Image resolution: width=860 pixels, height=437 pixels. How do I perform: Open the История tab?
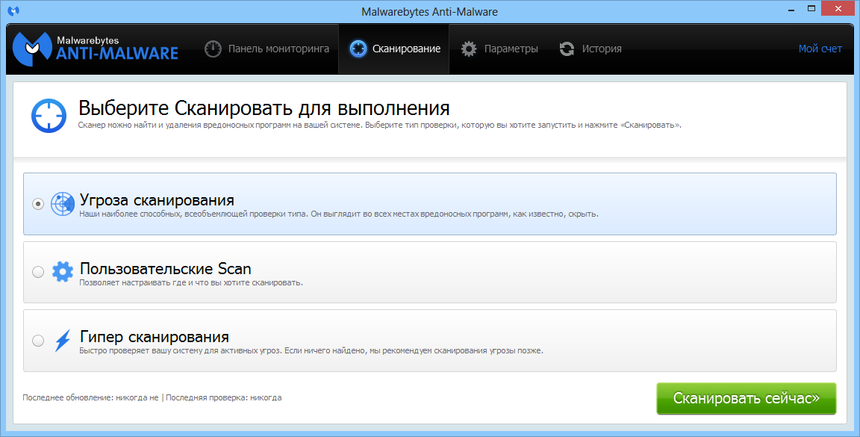pos(591,49)
